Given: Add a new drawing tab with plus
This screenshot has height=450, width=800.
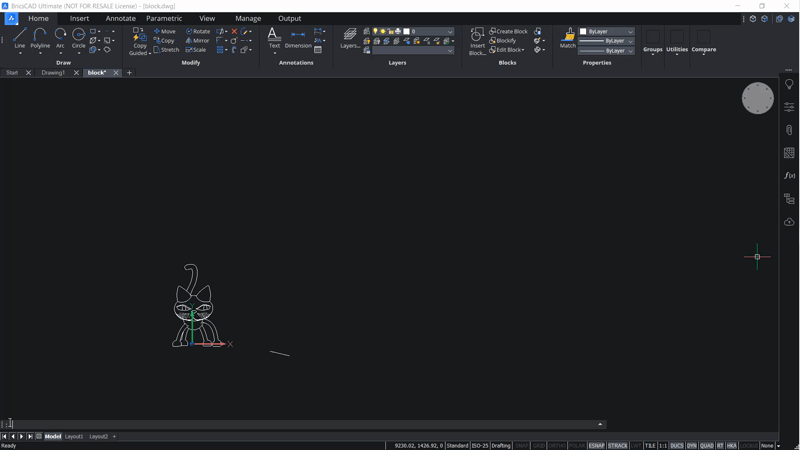Looking at the screenshot, I should (129, 72).
